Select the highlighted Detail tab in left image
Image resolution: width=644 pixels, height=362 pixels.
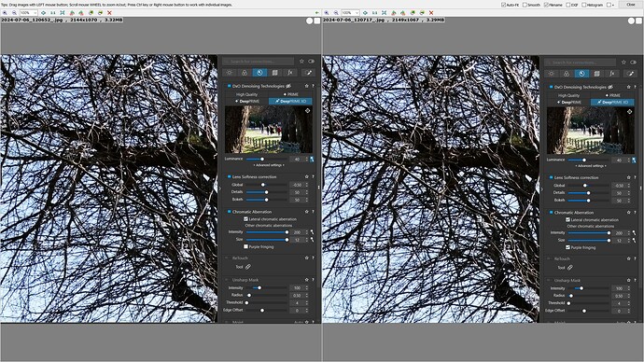(259, 73)
